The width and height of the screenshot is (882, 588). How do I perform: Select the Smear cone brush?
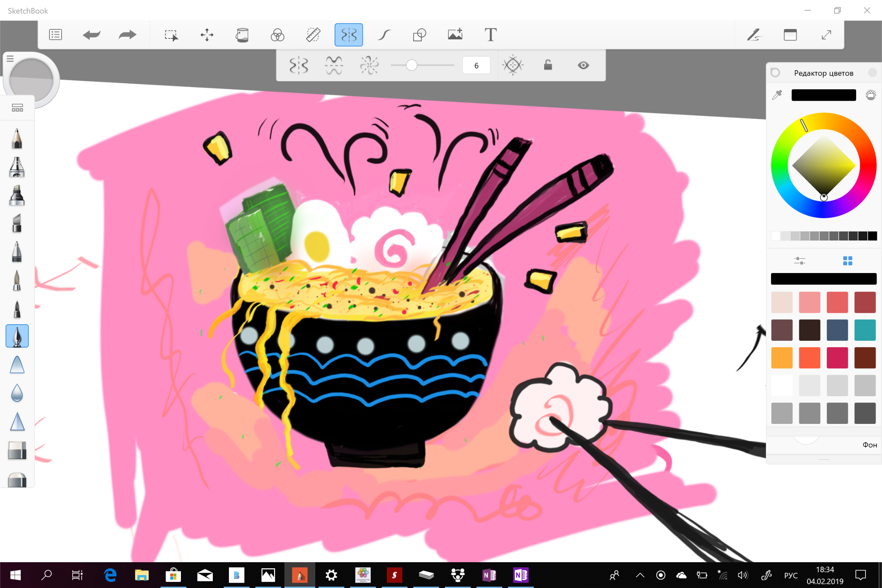pos(17,365)
